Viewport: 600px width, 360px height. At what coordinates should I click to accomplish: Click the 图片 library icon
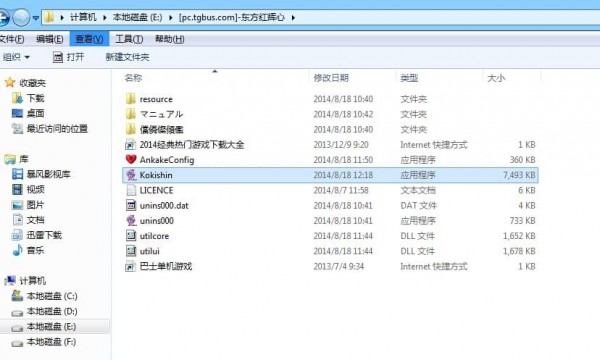17,205
